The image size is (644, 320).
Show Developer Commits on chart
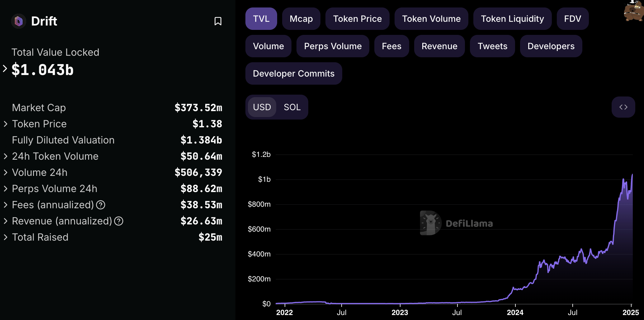293,73
